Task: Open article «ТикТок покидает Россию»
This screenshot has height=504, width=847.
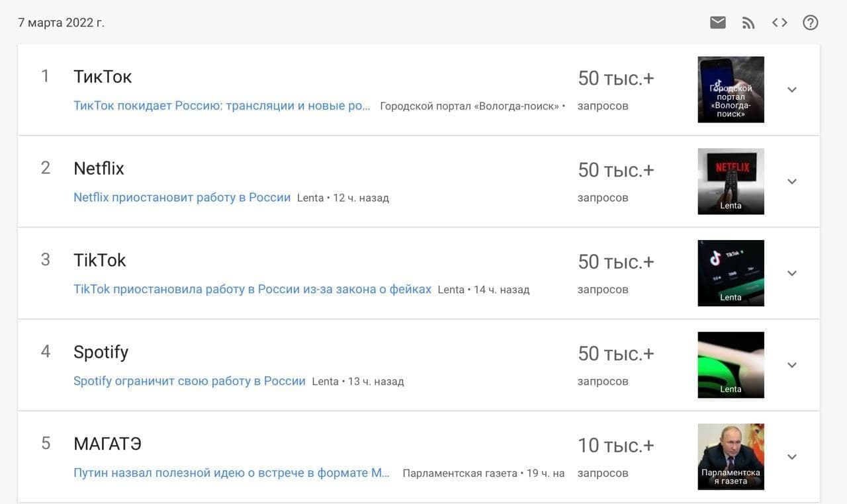Action: tap(222, 105)
